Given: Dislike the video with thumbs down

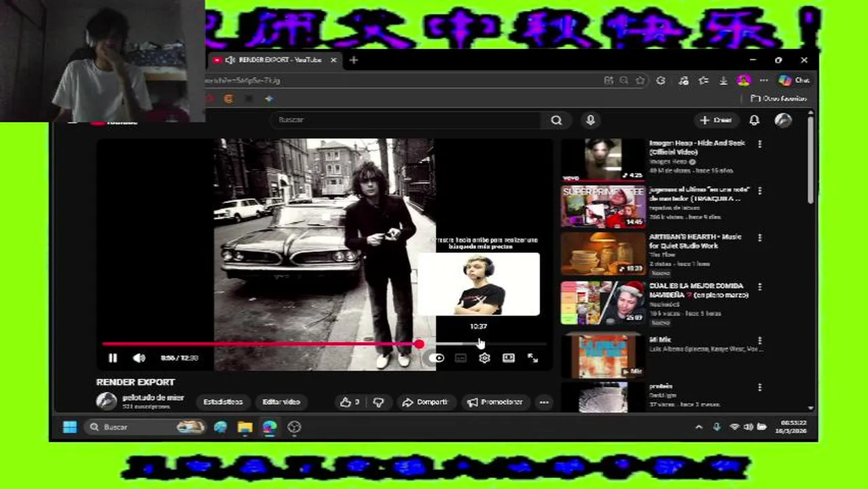Looking at the screenshot, I should click(x=378, y=402).
